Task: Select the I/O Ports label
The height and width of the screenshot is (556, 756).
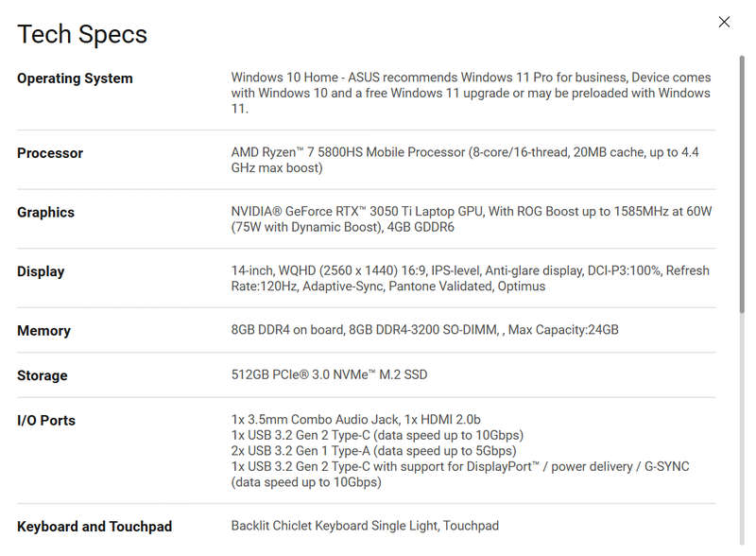Action: coord(46,421)
